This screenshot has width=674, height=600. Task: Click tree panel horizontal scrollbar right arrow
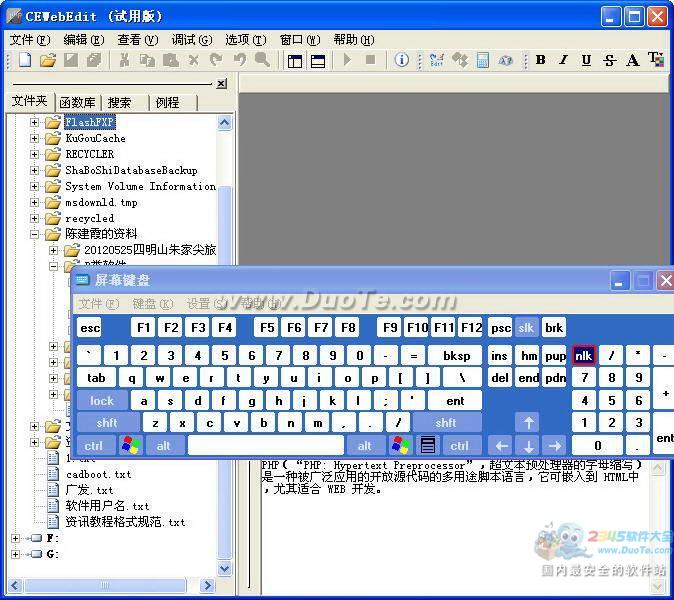click(207, 585)
